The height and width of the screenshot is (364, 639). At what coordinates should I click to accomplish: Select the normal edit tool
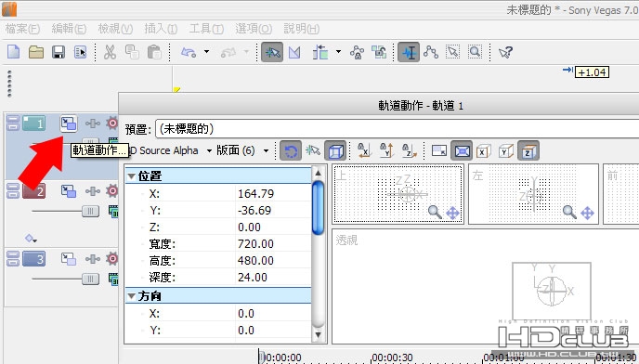409,52
